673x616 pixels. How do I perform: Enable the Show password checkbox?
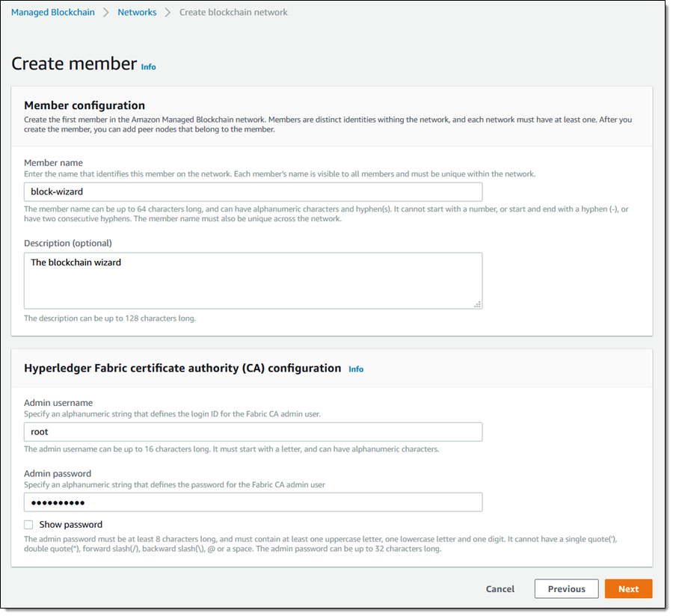[28, 525]
